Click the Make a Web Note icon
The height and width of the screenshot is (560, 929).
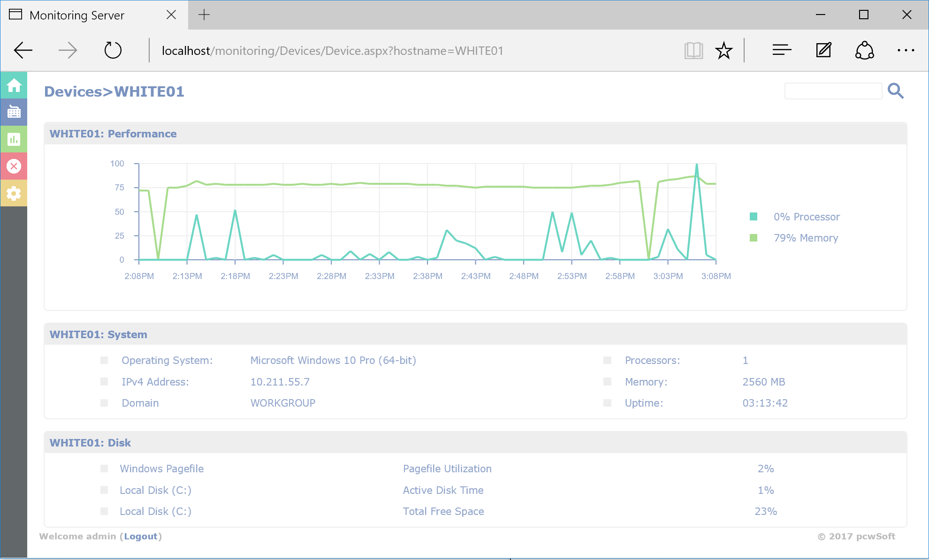(823, 50)
